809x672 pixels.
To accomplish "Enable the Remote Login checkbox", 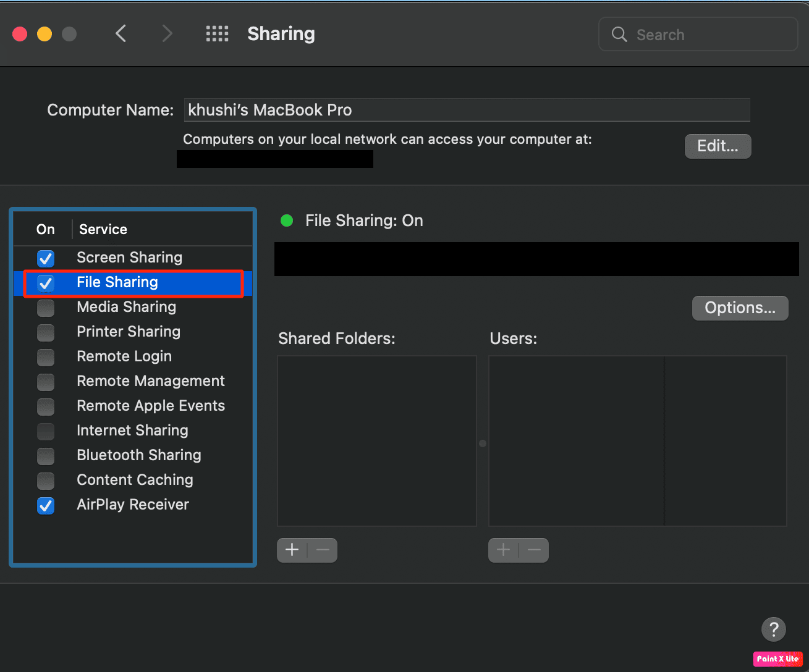I will [x=46, y=357].
